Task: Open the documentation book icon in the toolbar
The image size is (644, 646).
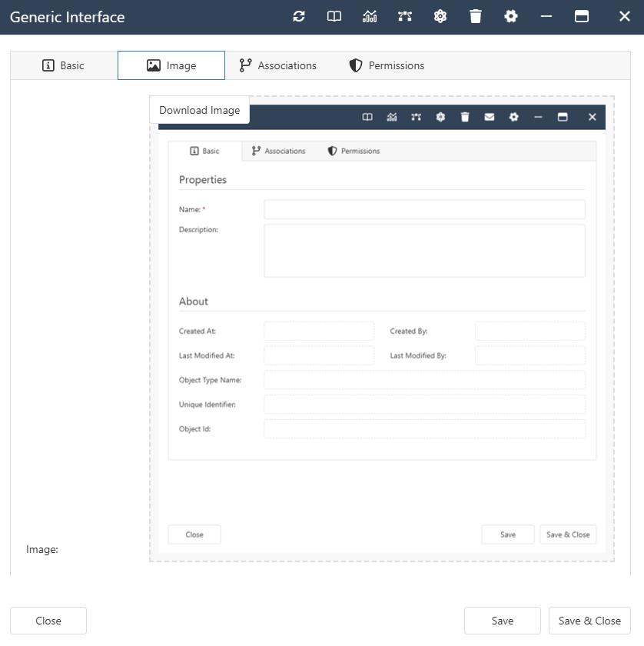Action: tap(334, 16)
